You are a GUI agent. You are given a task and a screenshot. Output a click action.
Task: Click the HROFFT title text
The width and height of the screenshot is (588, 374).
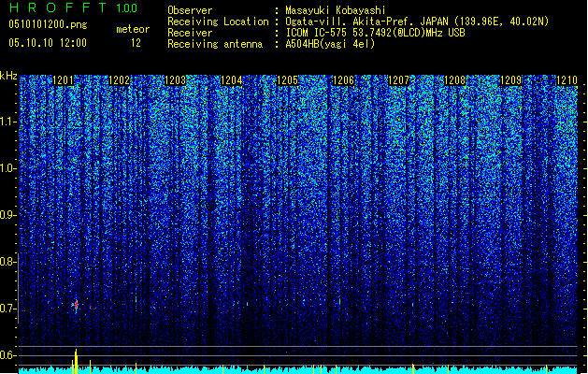(x=58, y=7)
